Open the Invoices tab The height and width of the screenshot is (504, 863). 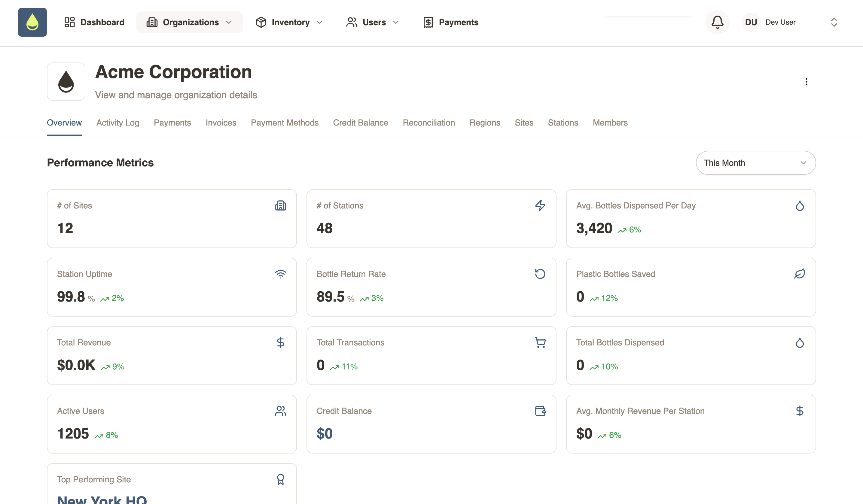(221, 123)
